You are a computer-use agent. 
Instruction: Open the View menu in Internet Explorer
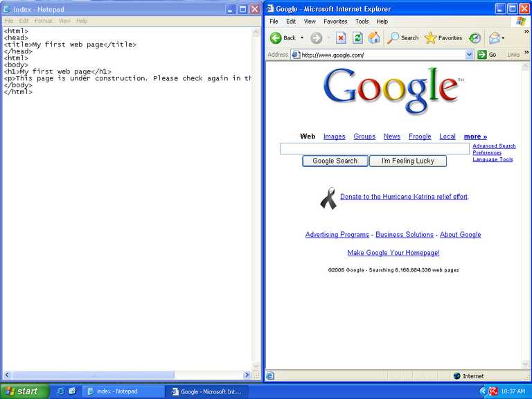click(x=310, y=21)
